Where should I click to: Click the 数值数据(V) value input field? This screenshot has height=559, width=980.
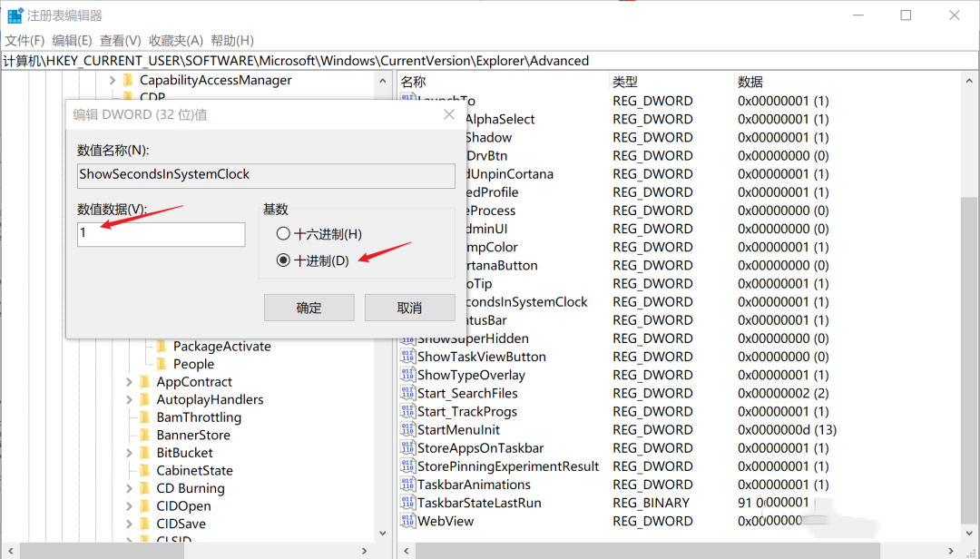pyautogui.click(x=162, y=234)
